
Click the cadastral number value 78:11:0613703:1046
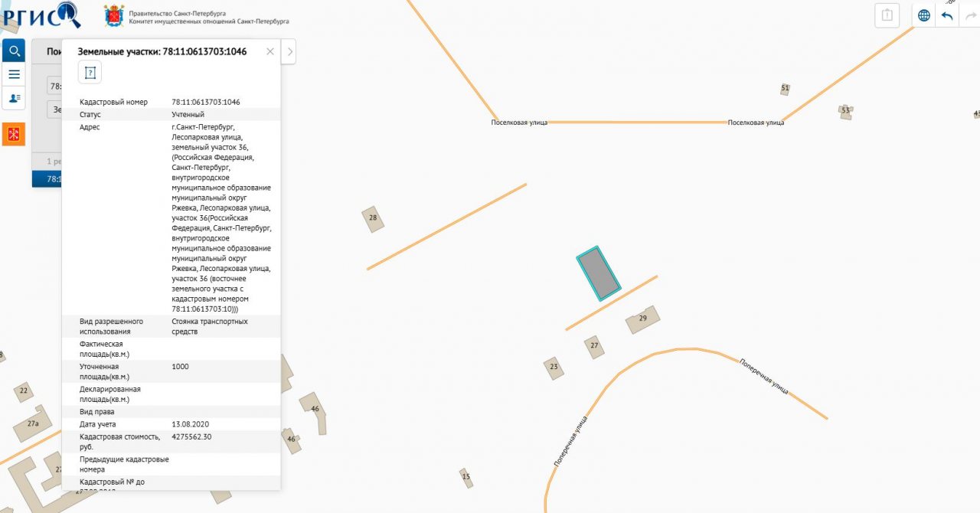click(206, 102)
